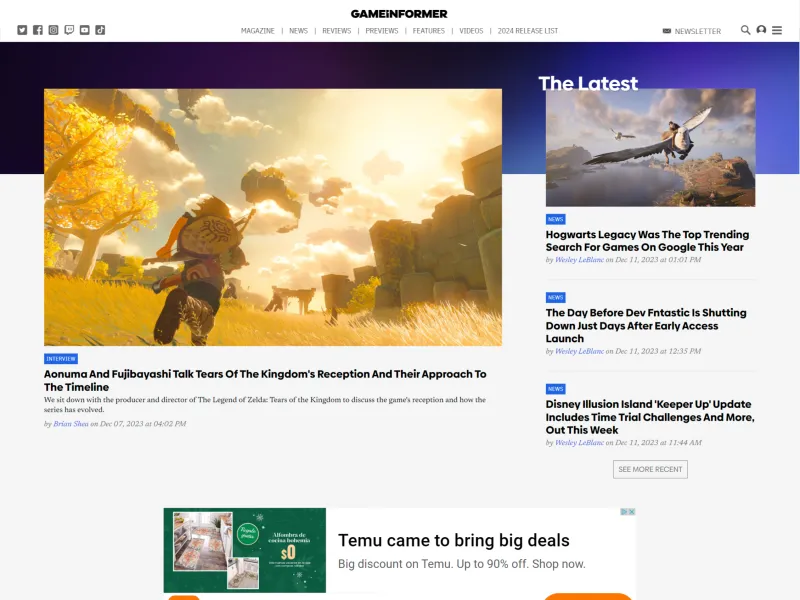800x600 pixels.
Task: Switch to the REVIEWS section
Action: click(337, 31)
